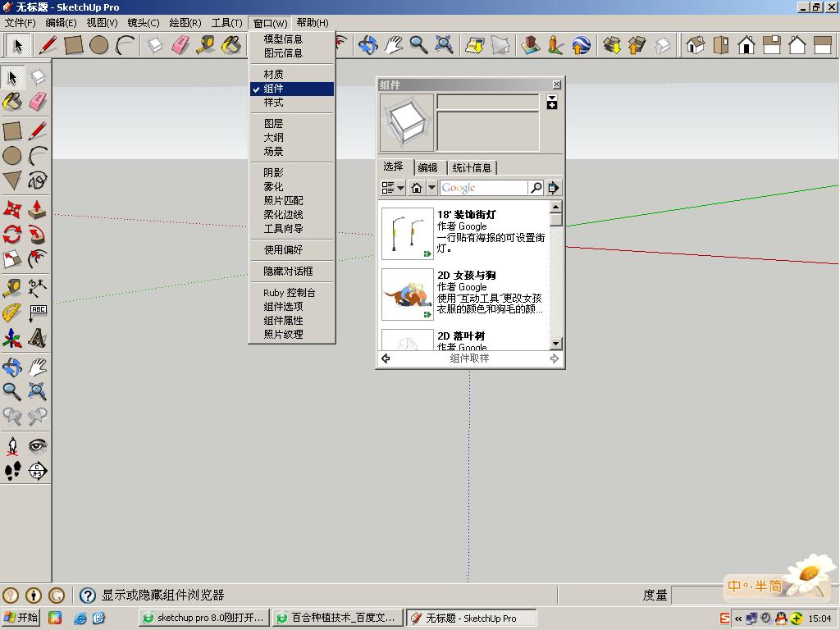Click the component list scrollbar up arrow
Image resolution: width=840 pixels, height=630 pixels.
(x=556, y=207)
